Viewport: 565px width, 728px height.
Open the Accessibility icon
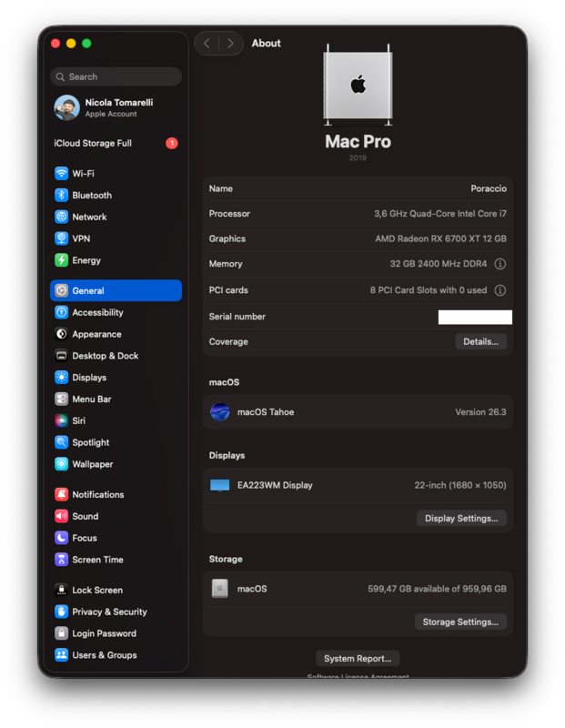click(x=61, y=312)
